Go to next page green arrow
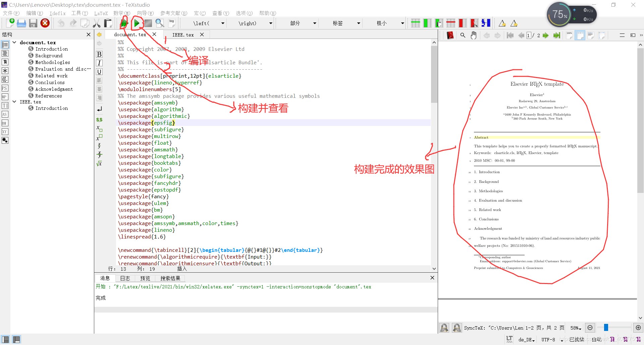The height and width of the screenshot is (345, 644). [x=546, y=35]
